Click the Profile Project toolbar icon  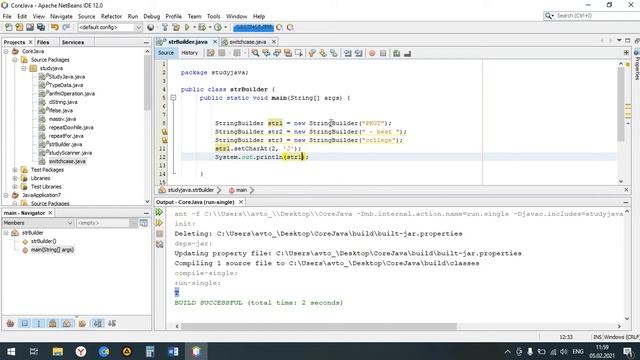[218, 27]
